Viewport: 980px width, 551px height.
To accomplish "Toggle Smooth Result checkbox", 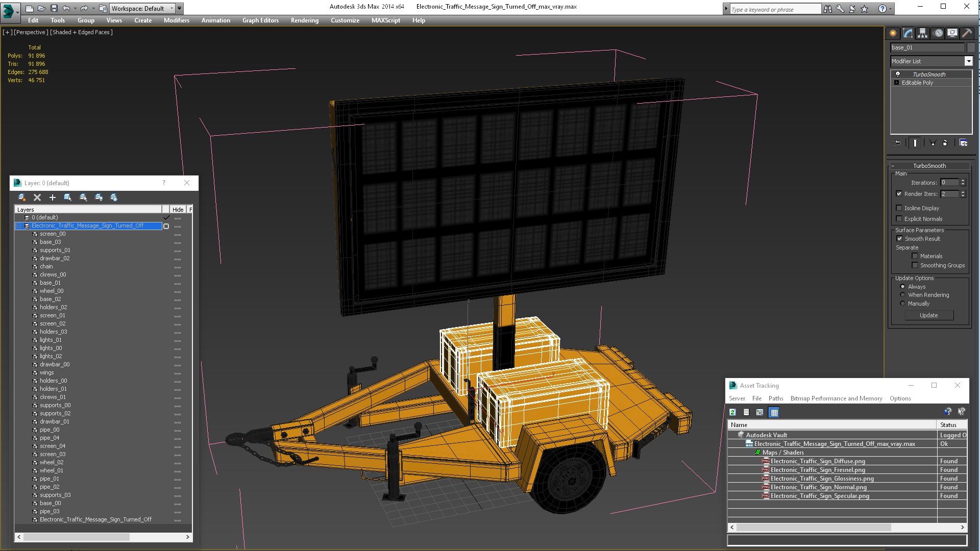I will 899,239.
